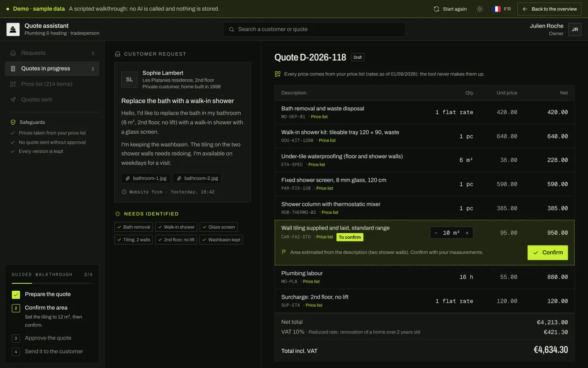Click Price list tag on Plumbing labour row

coord(311,282)
